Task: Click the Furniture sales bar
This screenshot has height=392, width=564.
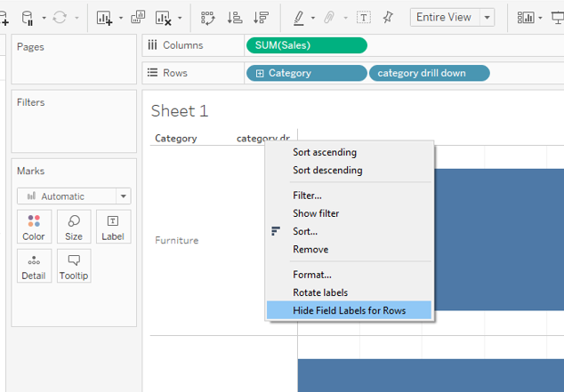Action: click(499, 240)
